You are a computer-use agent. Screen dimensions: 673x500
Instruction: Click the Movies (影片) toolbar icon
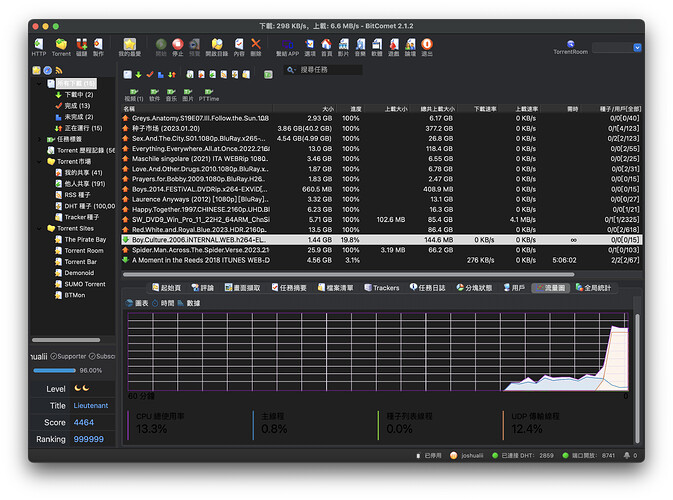(343, 47)
